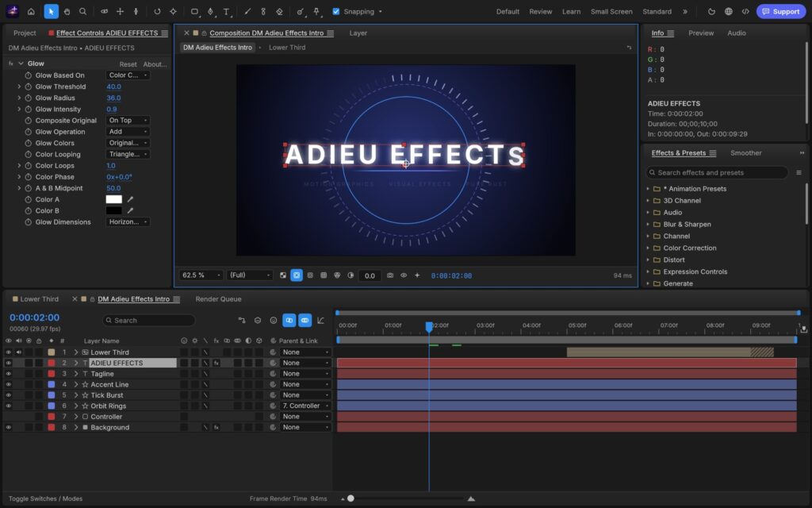The width and height of the screenshot is (812, 508).
Task: Expand the Color Correction folder
Action: [x=648, y=248]
